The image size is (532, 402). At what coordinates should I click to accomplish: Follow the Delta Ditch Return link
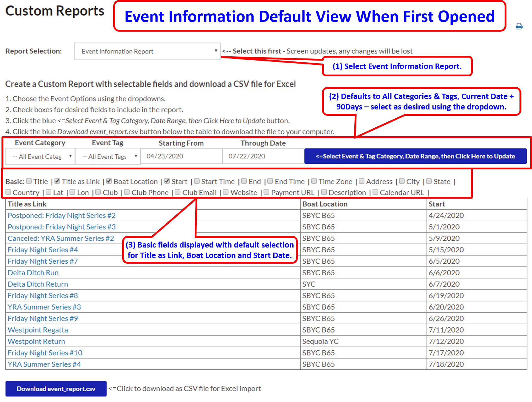tap(38, 284)
